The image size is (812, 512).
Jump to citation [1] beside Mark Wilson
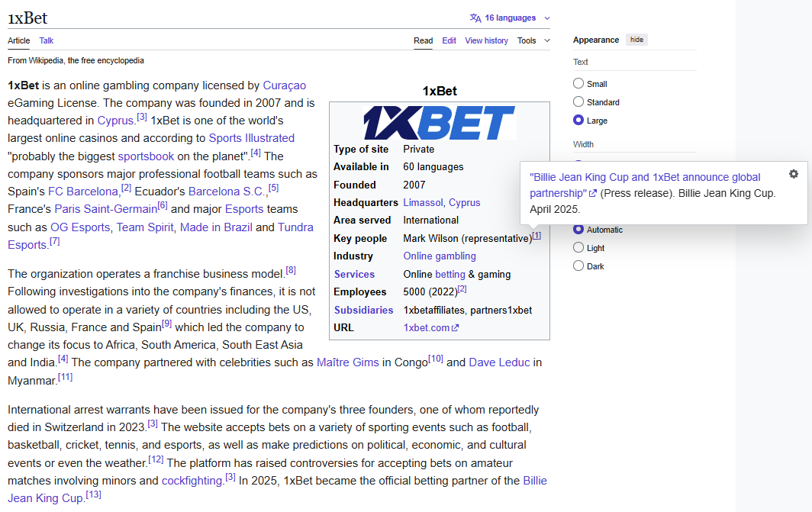[536, 236]
